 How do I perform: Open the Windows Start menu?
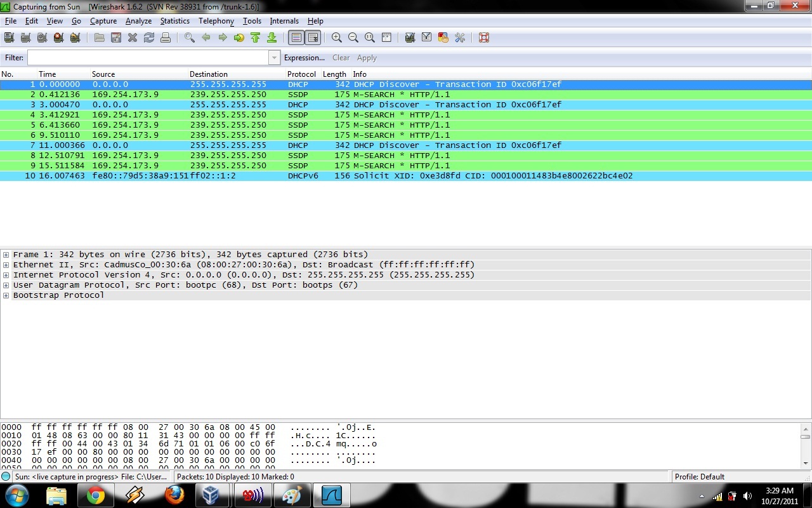(17, 495)
